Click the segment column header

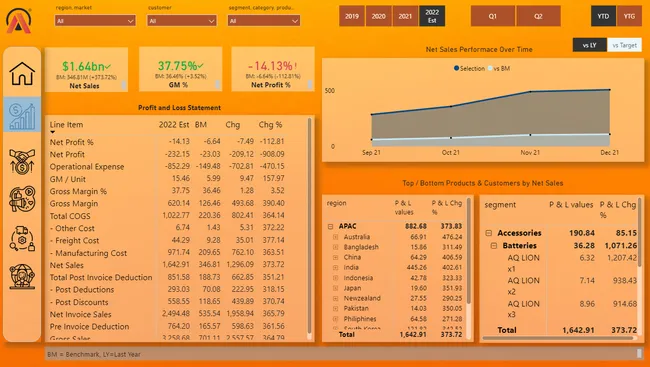(x=500, y=205)
